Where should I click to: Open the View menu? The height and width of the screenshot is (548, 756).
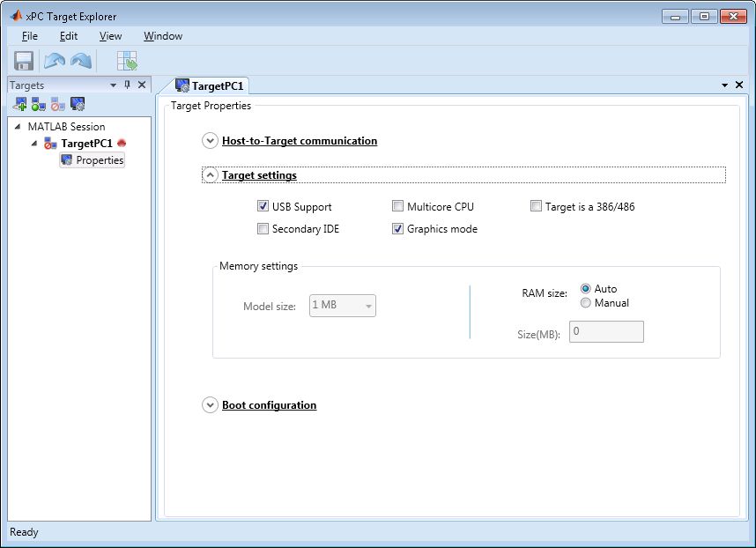pyautogui.click(x=110, y=36)
